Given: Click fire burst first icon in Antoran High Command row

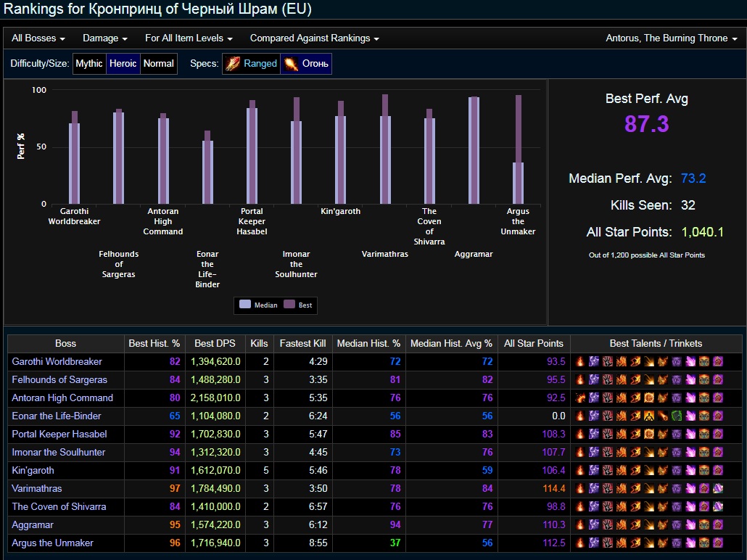Looking at the screenshot, I should [x=579, y=398].
